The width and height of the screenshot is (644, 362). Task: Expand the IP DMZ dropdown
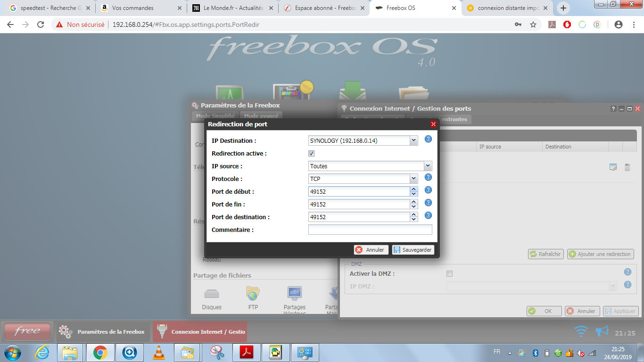[613, 286]
